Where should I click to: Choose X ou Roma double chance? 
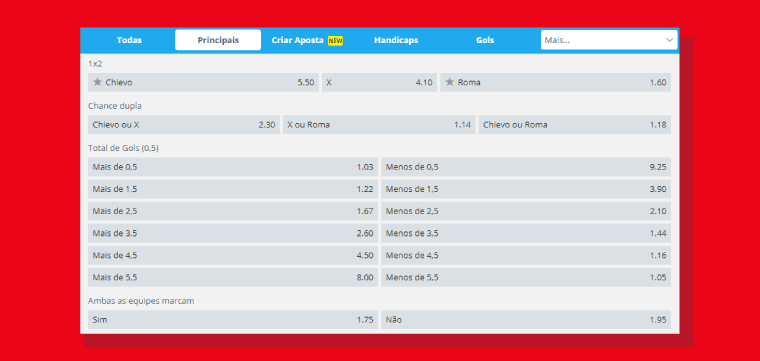[x=379, y=125]
